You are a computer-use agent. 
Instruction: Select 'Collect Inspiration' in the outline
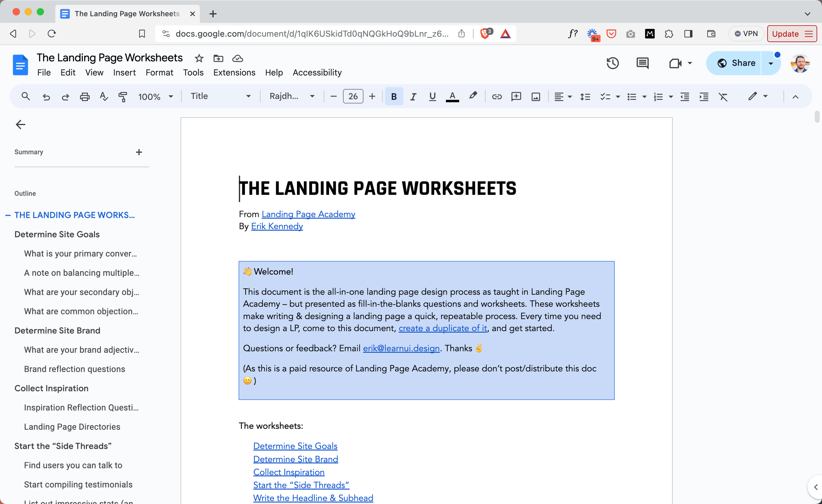click(51, 388)
